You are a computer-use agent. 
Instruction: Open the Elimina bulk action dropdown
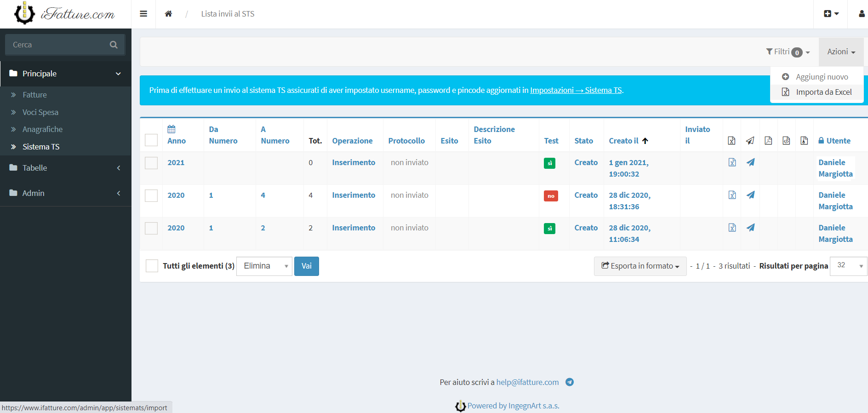point(264,266)
